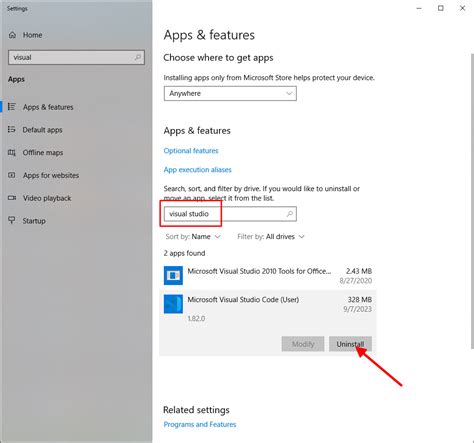This screenshot has width=474, height=443.
Task: Click the 8/27/2020 install date
Action: tap(356, 281)
